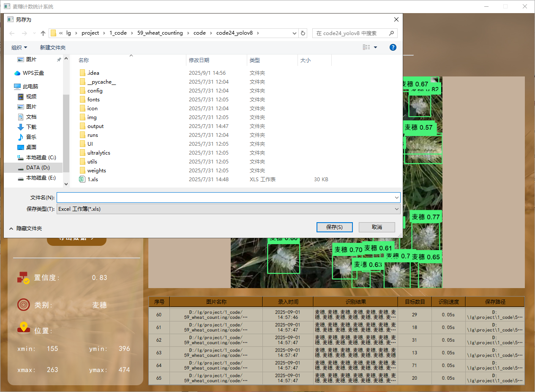The image size is (535, 392).
Task: Select the utils folder icon
Action: tap(82, 162)
